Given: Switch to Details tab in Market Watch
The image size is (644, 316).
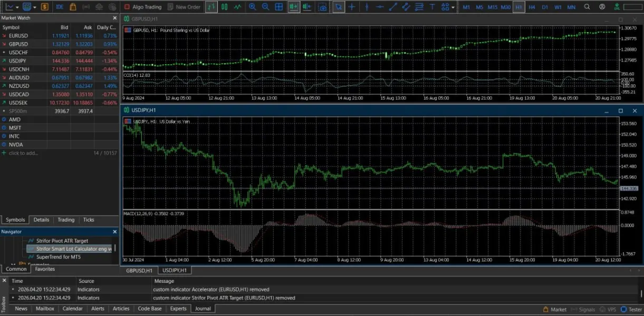Looking at the screenshot, I should 41,220.
